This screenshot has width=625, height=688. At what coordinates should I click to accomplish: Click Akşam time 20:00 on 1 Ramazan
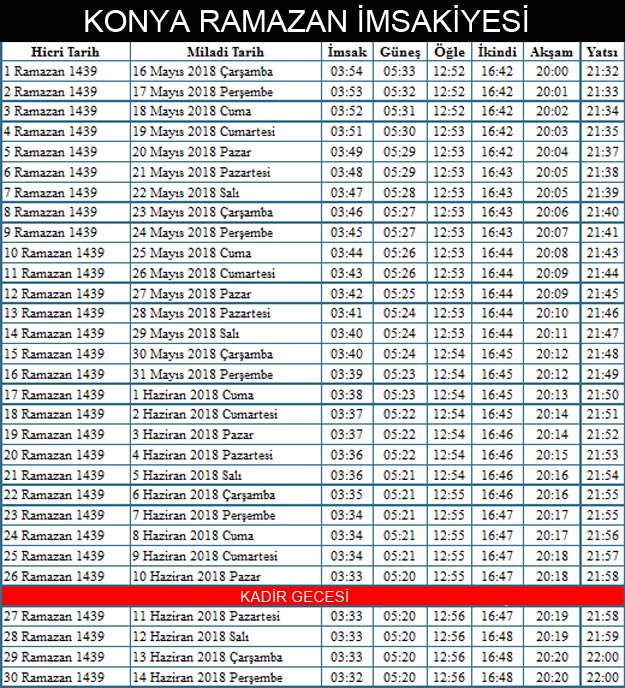[x=551, y=72]
